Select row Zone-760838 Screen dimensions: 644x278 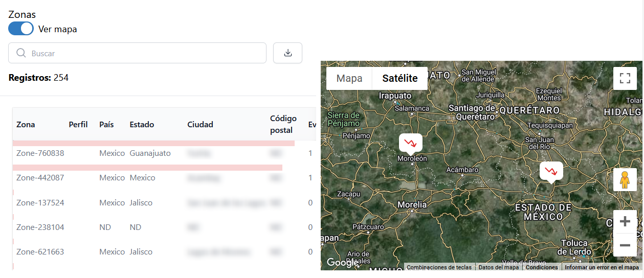(x=40, y=153)
